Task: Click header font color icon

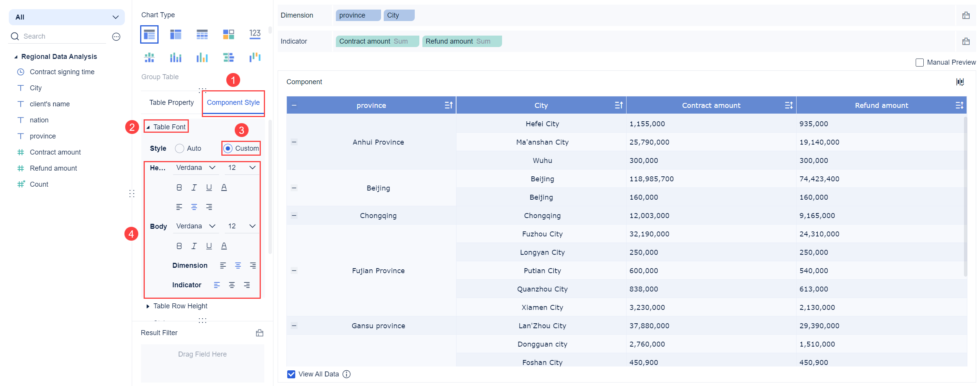Action: click(224, 187)
